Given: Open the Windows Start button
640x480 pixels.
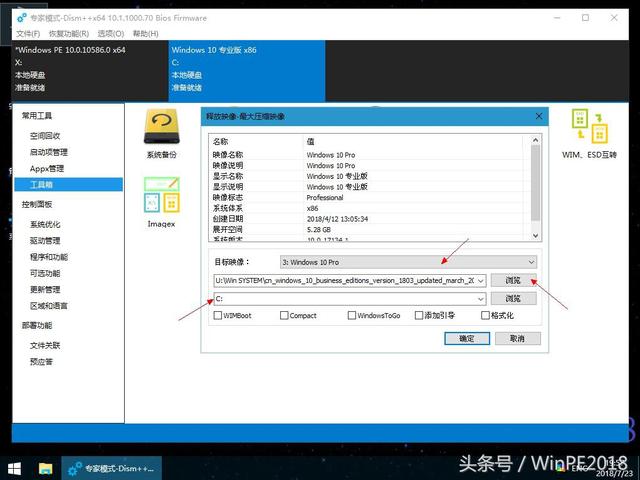Looking at the screenshot, I should pyautogui.click(x=14, y=468).
